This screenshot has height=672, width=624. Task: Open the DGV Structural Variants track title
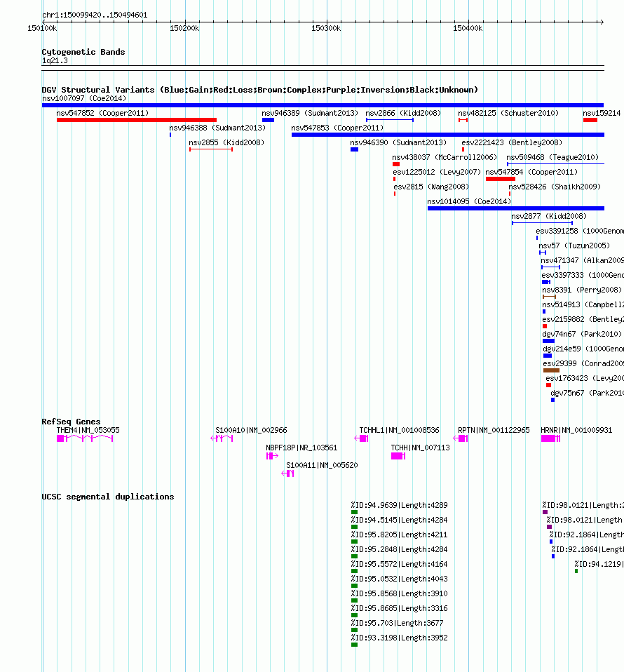pos(259,90)
